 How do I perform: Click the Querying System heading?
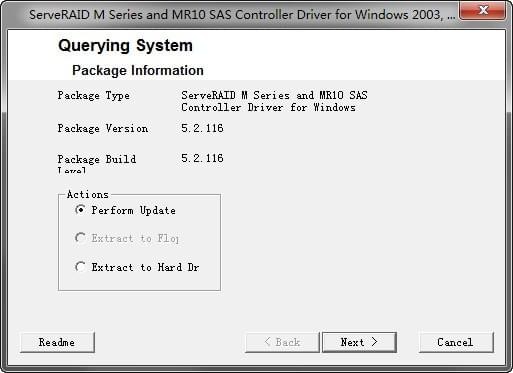(125, 45)
